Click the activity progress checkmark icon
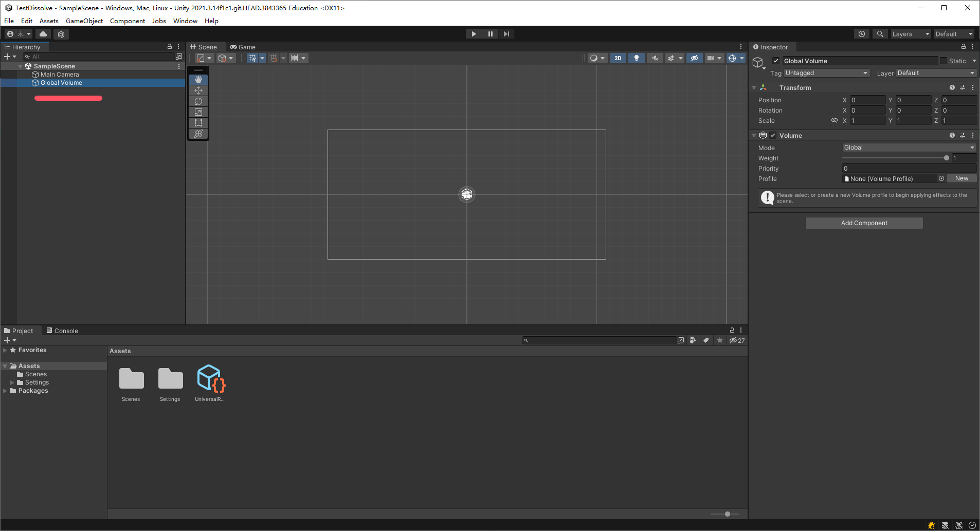The width and height of the screenshot is (980, 531). tap(972, 525)
